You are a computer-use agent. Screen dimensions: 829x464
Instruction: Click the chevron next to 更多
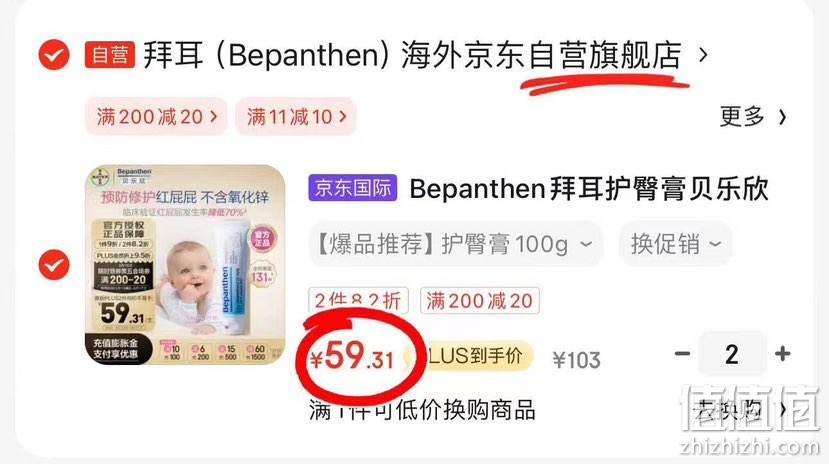pyautogui.click(x=782, y=117)
